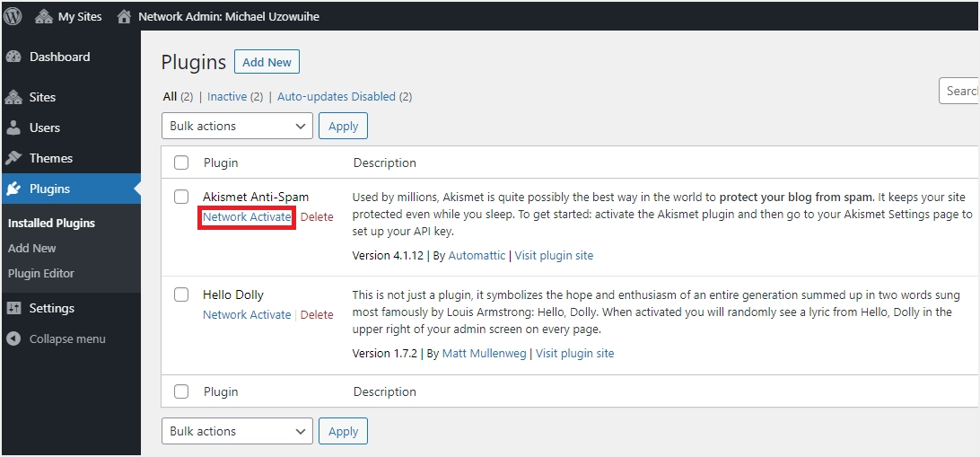
Task: Check the Akismet Anti-Spam checkbox
Action: [x=181, y=197]
